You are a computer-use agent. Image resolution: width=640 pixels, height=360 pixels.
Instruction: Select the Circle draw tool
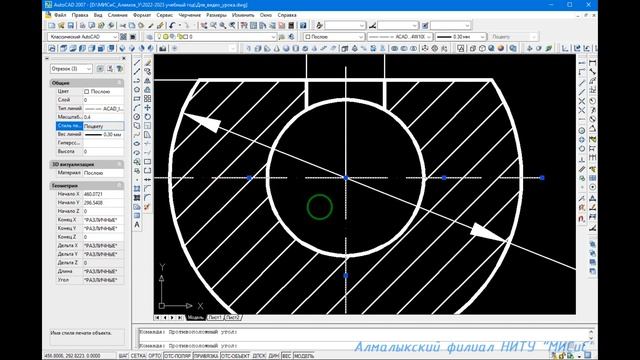(x=137, y=116)
